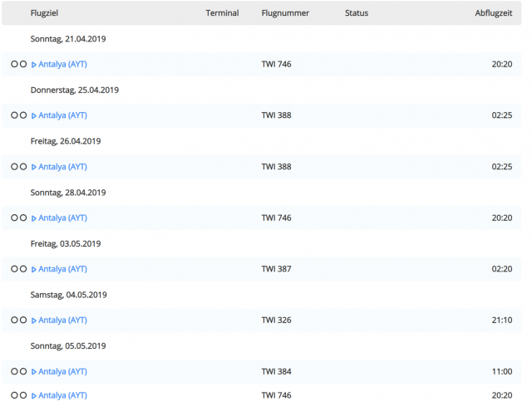The image size is (532, 411).
Task: Click the Flugnummer column header
Action: pos(285,13)
